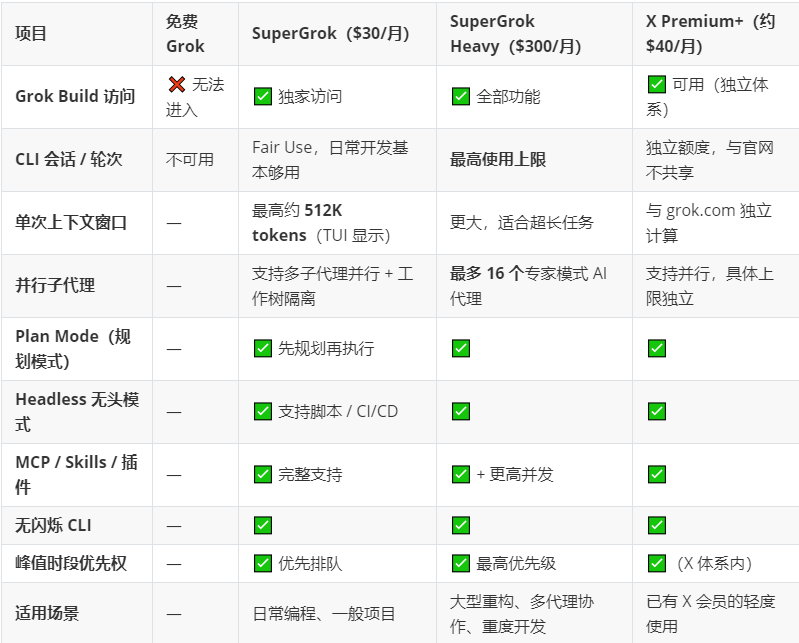799x643 pixels.
Task: Select the 项目 header cell
Action: [x=77, y=34]
